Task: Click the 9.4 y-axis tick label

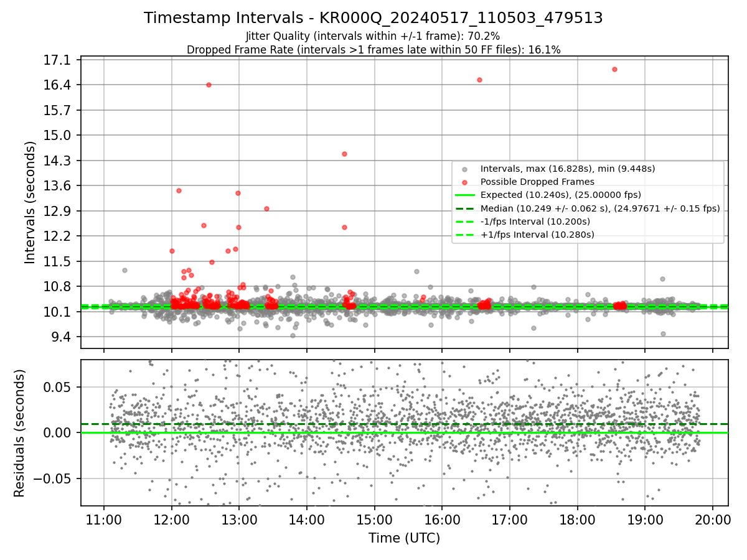Action: (x=61, y=337)
